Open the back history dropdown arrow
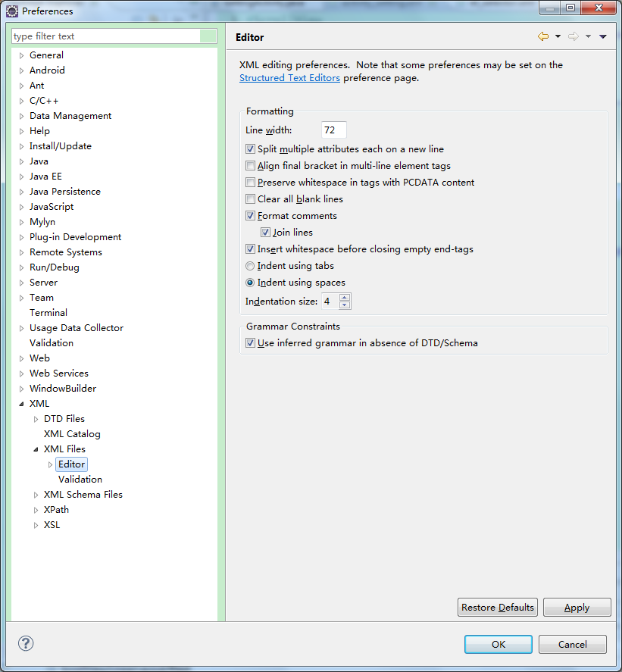 click(558, 36)
